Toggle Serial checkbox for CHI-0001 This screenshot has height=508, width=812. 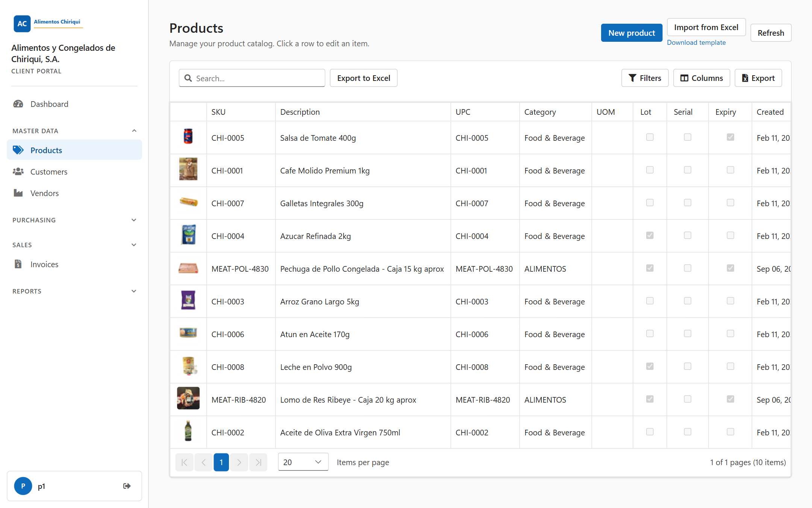coord(687,170)
